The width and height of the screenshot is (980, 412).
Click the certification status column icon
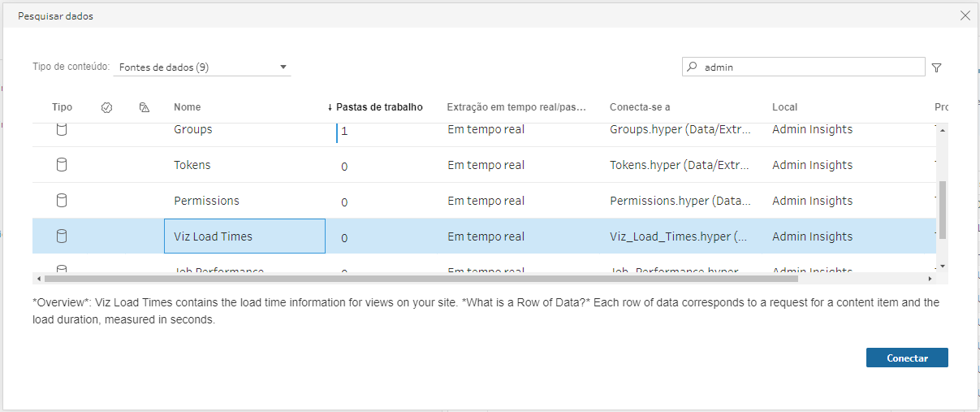[106, 107]
